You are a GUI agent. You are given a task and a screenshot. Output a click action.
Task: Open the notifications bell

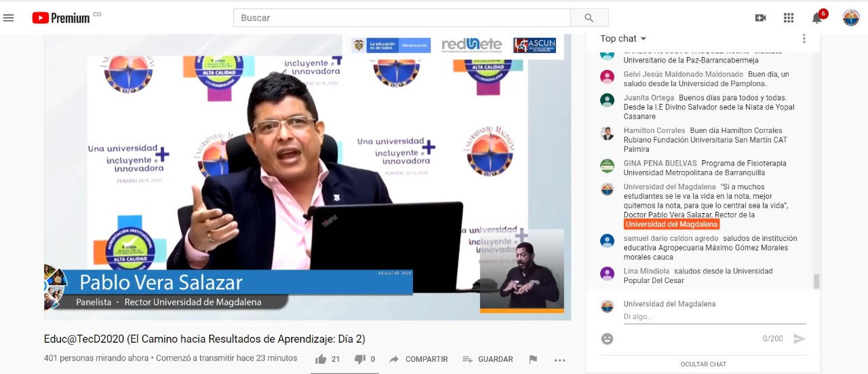[817, 18]
